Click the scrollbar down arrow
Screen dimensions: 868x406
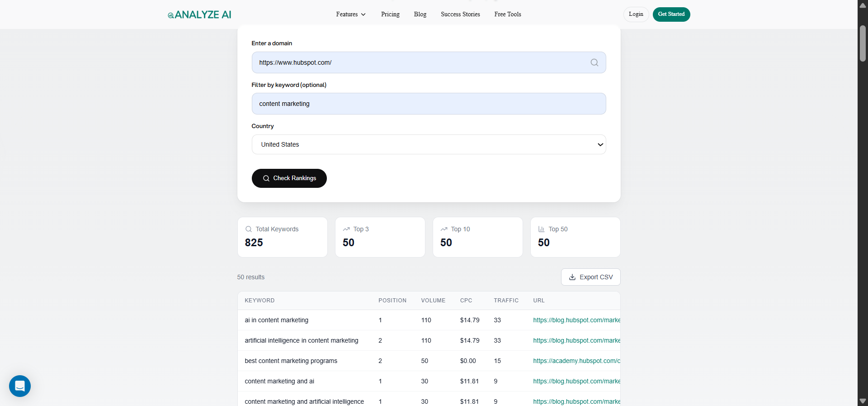click(863, 401)
